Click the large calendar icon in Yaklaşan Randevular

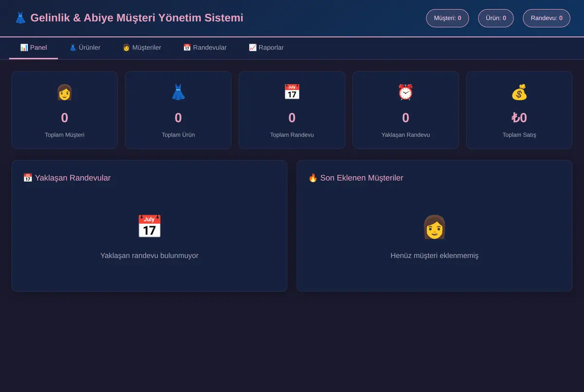[x=149, y=227]
